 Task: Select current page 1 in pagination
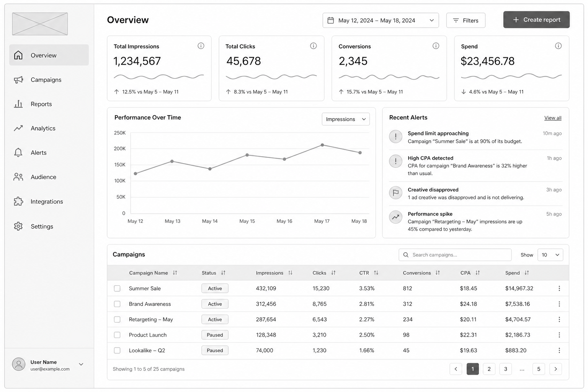pos(473,369)
